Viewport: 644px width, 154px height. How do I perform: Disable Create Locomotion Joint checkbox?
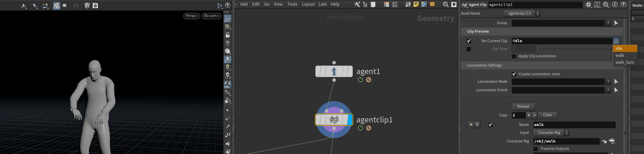(x=514, y=74)
